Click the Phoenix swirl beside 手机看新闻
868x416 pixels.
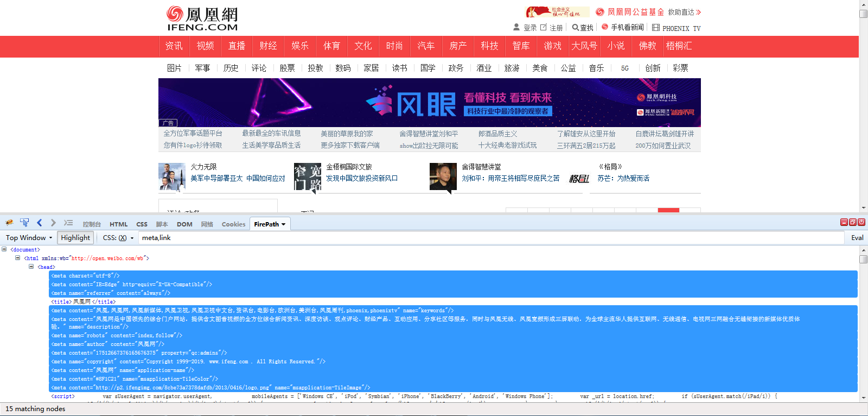pos(605,27)
